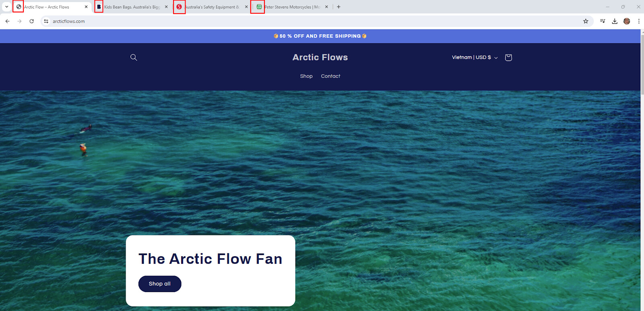Go back with the back arrow

pyautogui.click(x=8, y=21)
